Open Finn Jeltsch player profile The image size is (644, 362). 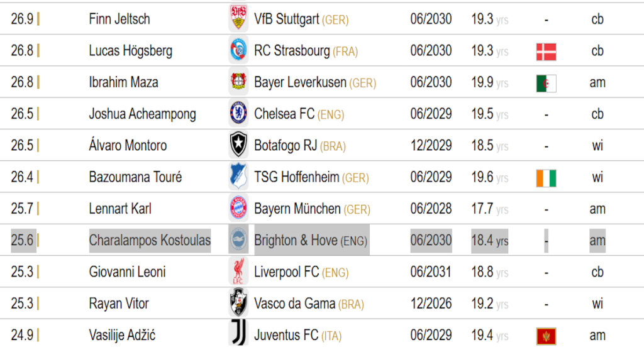[x=119, y=19]
